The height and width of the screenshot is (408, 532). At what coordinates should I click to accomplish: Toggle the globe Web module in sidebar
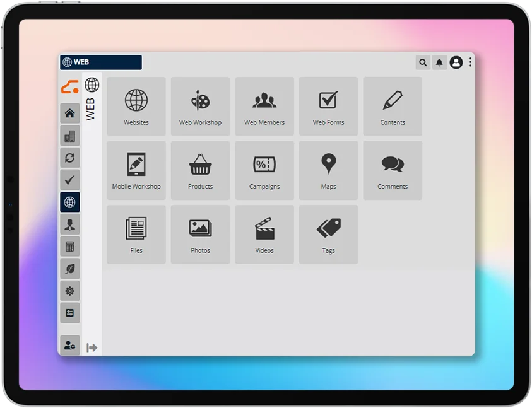pyautogui.click(x=69, y=202)
